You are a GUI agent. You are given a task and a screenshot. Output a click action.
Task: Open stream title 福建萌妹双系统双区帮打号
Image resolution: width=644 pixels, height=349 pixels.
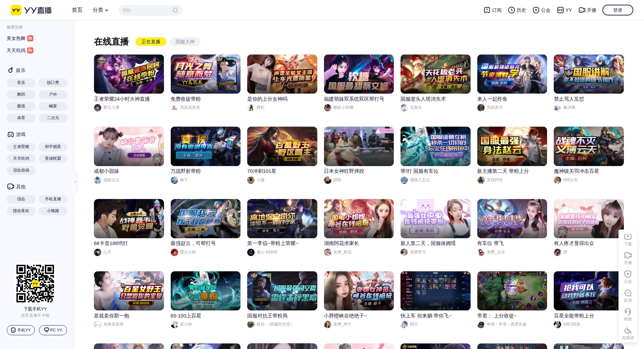[354, 99]
